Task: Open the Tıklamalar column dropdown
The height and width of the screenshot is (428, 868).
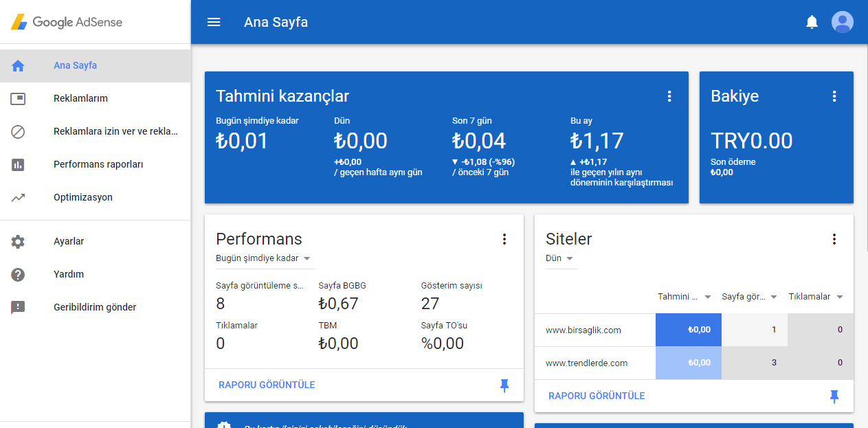Action: coord(816,297)
